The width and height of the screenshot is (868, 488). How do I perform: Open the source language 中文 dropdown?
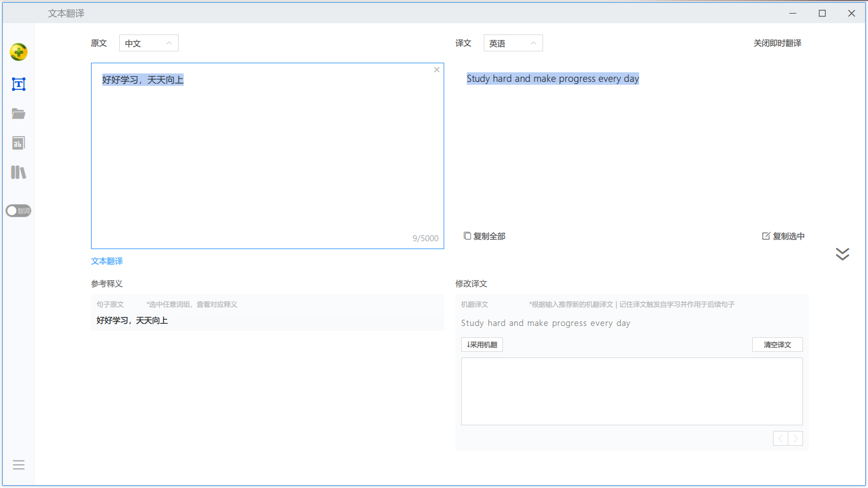click(x=149, y=43)
